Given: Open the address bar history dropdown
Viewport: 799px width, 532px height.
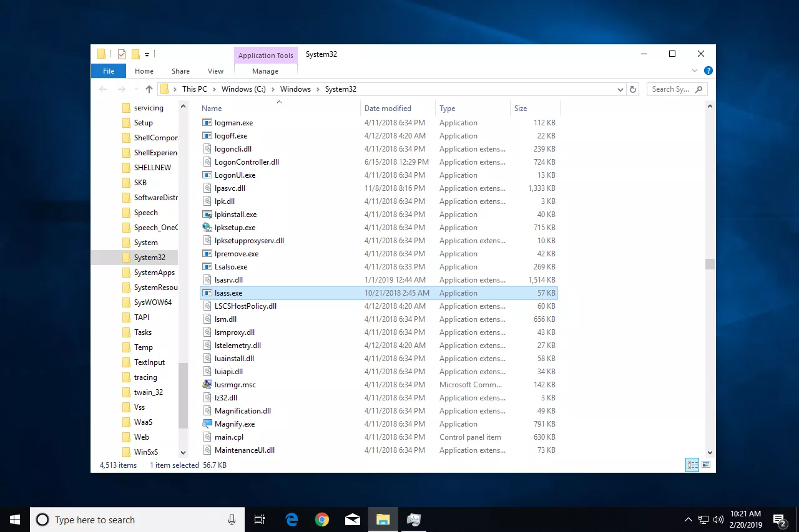Looking at the screenshot, I should 620,89.
